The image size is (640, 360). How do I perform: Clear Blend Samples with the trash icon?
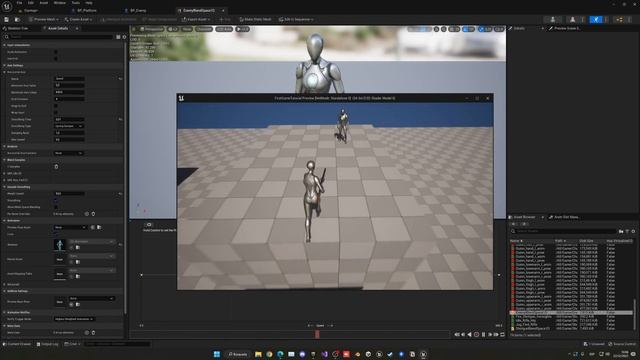pyautogui.click(x=56, y=167)
